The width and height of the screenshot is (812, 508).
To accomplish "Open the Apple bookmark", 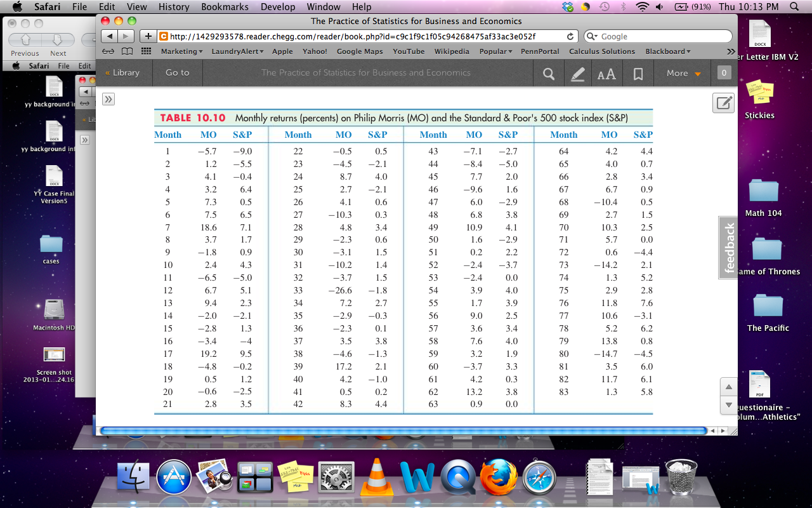I will (x=282, y=51).
